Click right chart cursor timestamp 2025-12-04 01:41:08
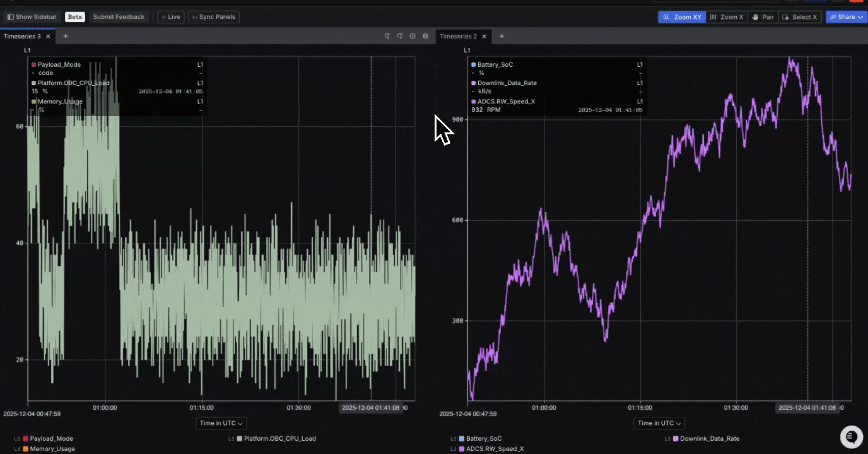The width and height of the screenshot is (868, 454). (x=807, y=408)
